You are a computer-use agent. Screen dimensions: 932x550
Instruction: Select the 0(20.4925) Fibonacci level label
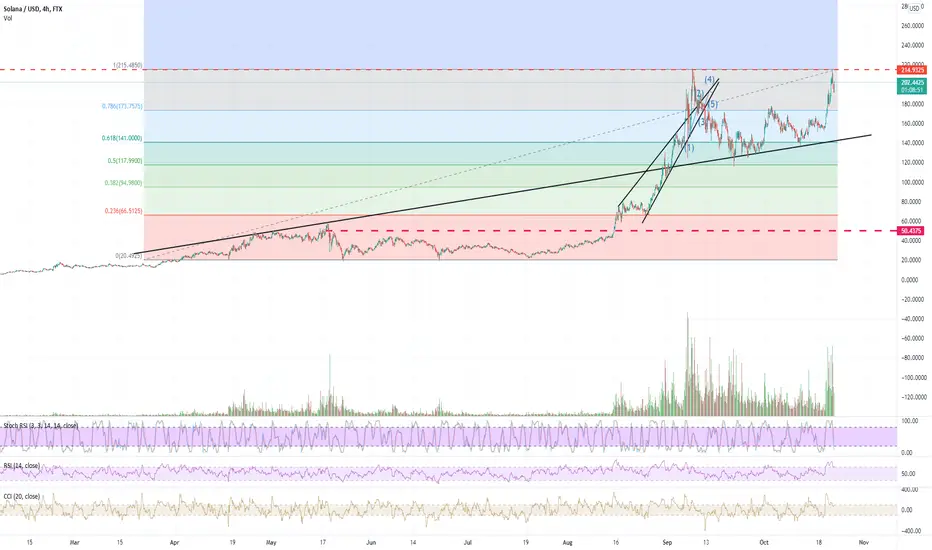click(129, 256)
